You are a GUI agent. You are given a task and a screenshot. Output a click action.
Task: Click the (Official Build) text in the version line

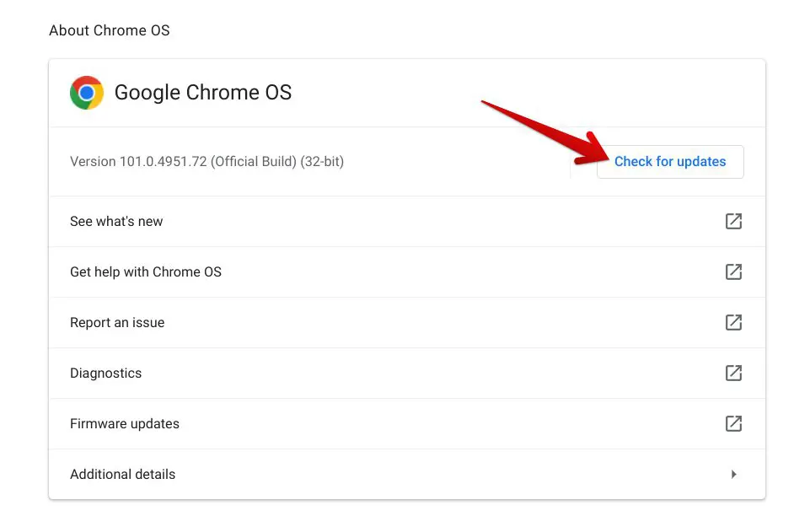click(x=254, y=162)
